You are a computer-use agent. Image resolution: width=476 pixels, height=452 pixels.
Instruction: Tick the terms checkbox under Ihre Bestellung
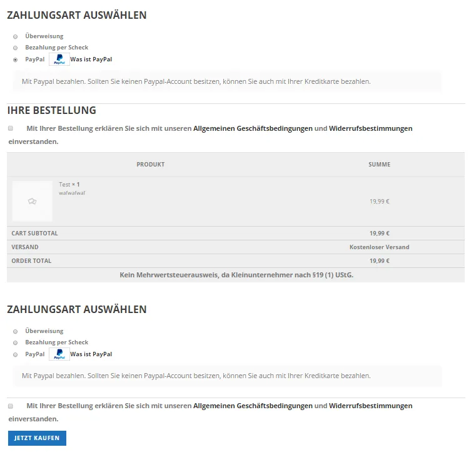tap(11, 128)
